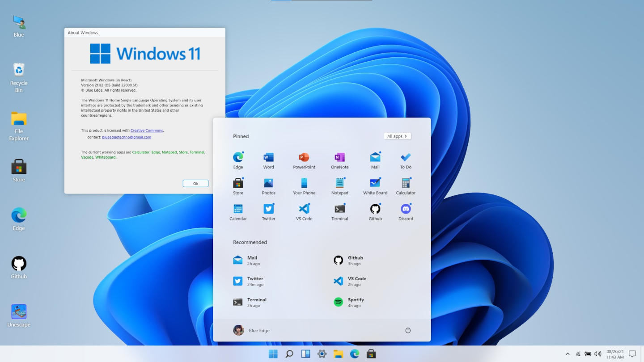Toggle the Start button on taskbar
The width and height of the screenshot is (644, 362).
(273, 354)
